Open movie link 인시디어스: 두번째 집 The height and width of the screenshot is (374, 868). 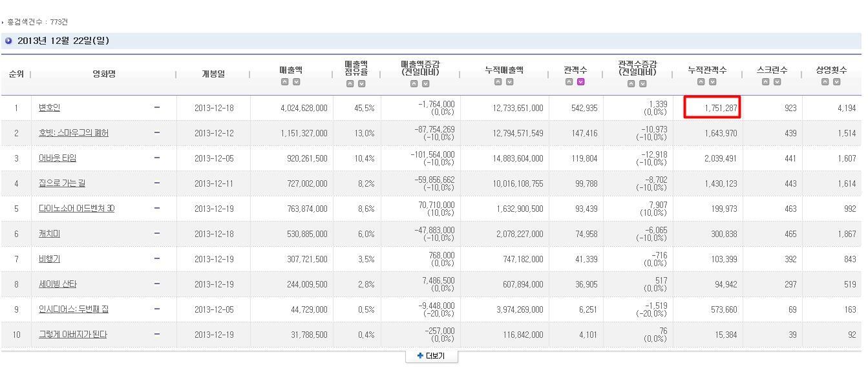click(74, 309)
